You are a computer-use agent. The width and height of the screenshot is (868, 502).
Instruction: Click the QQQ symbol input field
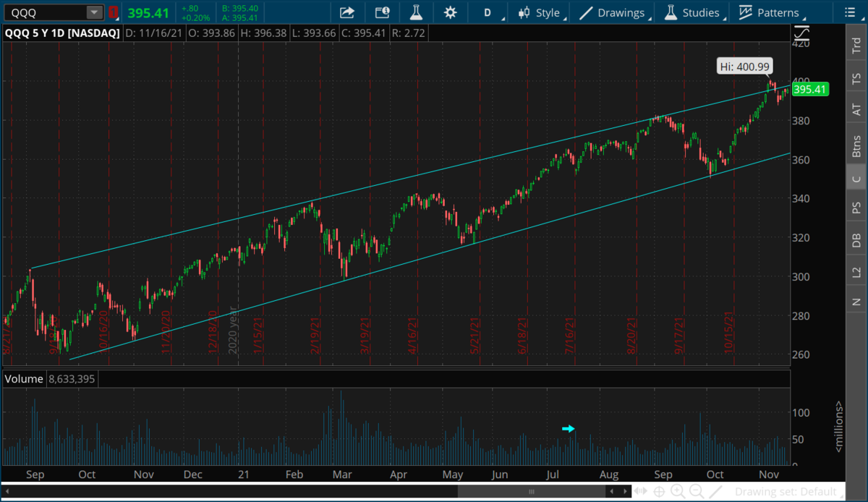45,12
